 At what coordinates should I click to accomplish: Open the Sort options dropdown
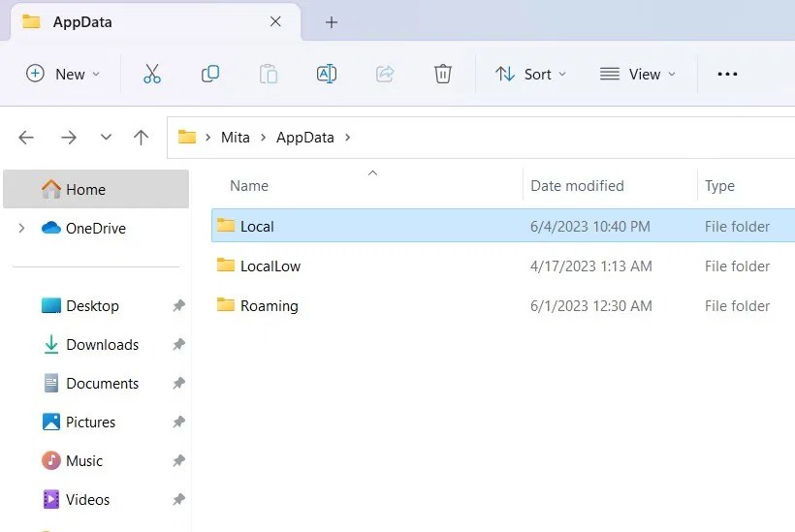coord(530,74)
